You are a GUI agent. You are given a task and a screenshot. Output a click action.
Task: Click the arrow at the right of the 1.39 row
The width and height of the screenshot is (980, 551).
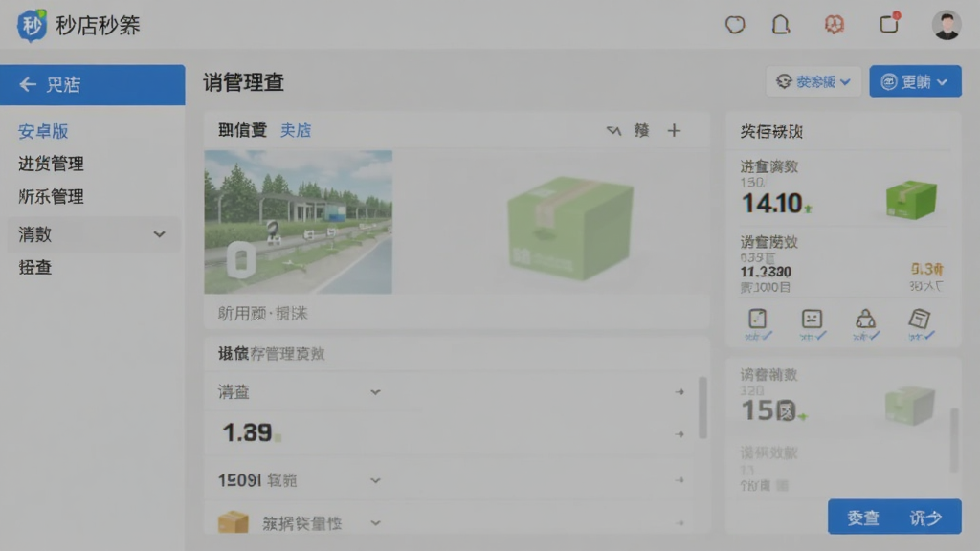(679, 433)
